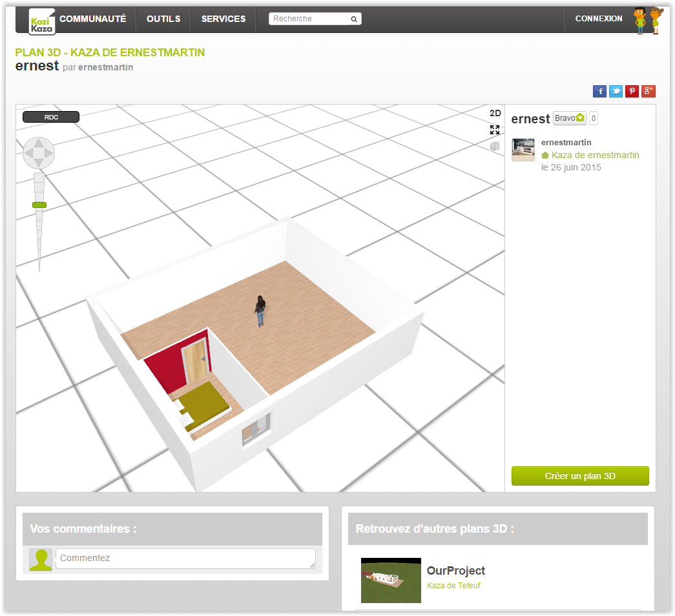Share the plan on Facebook
The image size is (675, 616).
pyautogui.click(x=600, y=91)
